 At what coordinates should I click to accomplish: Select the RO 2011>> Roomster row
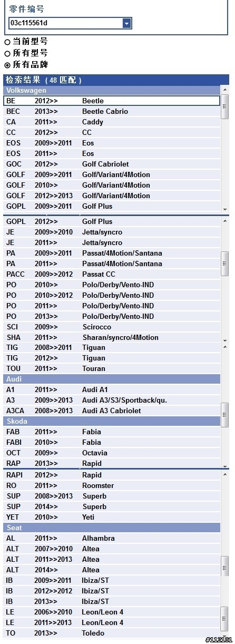pyautogui.click(x=112, y=485)
